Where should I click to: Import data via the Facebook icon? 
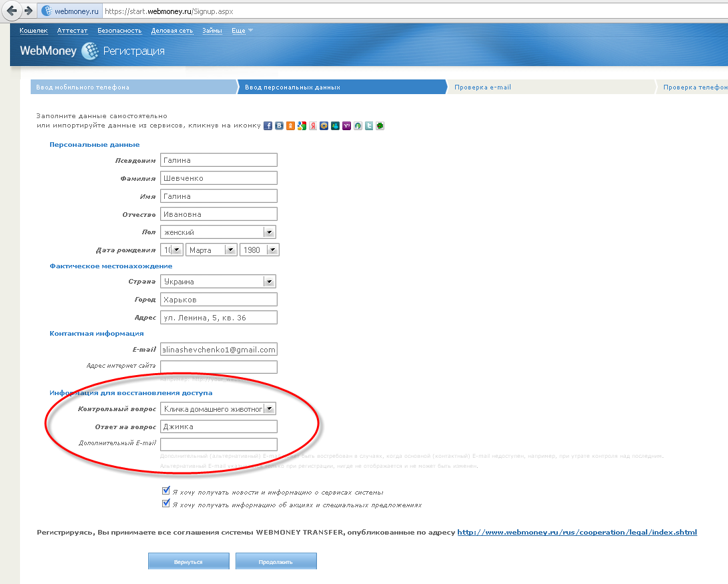tap(268, 125)
